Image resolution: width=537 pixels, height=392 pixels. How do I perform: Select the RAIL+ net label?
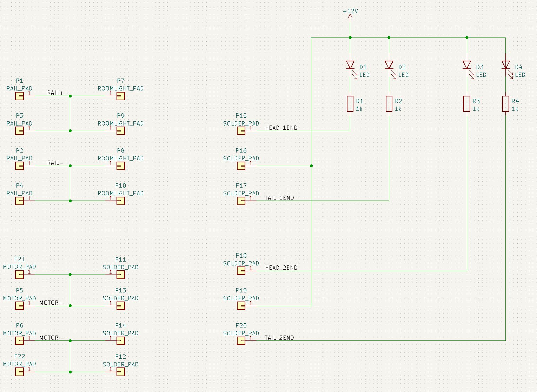point(55,93)
